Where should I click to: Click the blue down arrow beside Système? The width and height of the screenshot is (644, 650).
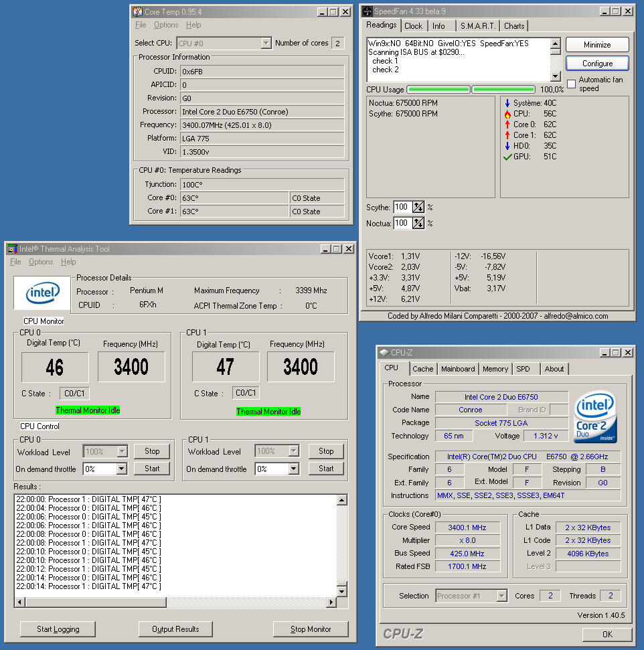(x=507, y=102)
